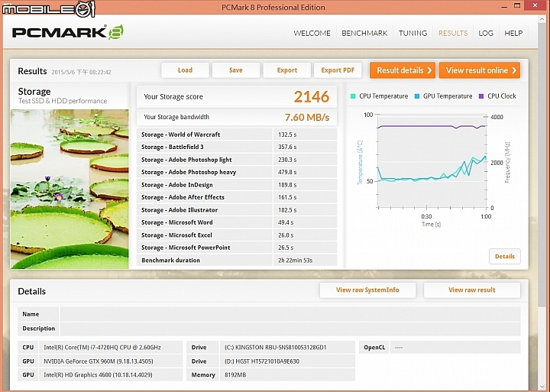The image size is (550, 392).
Task: Click the Name input field
Action: point(290,314)
